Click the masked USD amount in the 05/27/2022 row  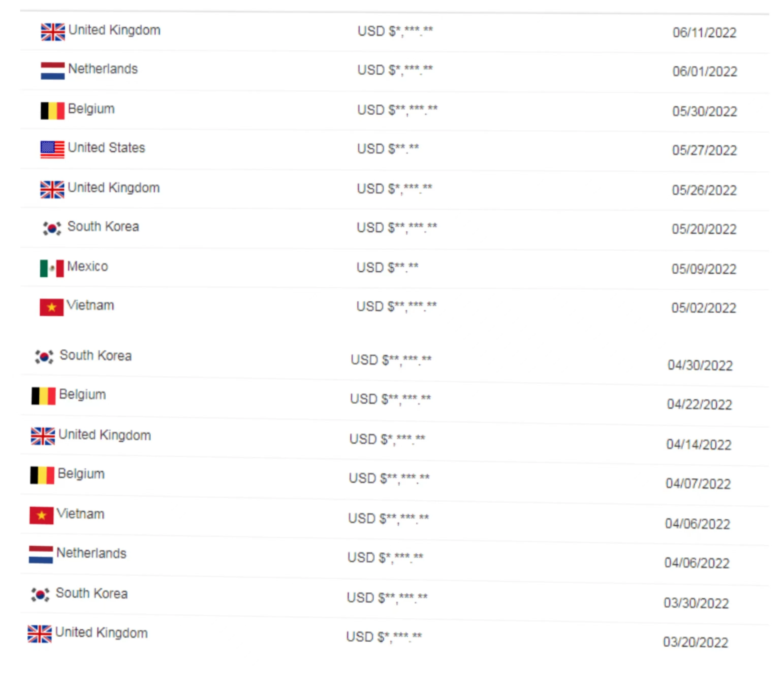click(388, 149)
